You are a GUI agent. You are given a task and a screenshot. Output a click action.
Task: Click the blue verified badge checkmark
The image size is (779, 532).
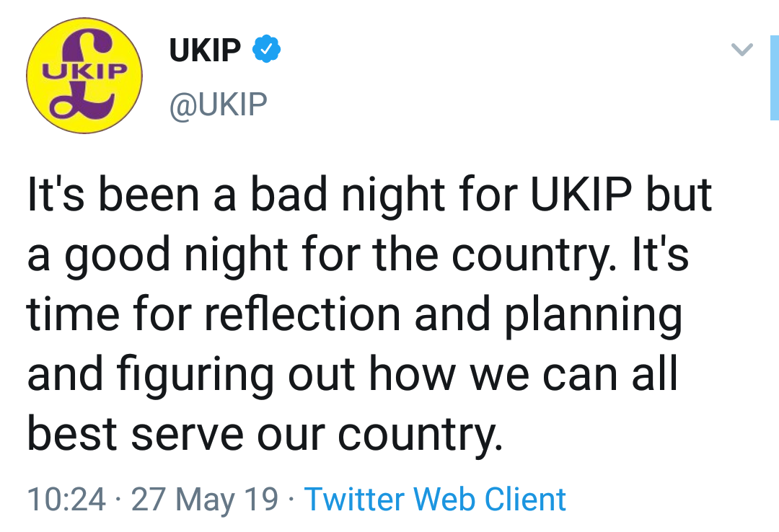click(x=266, y=50)
